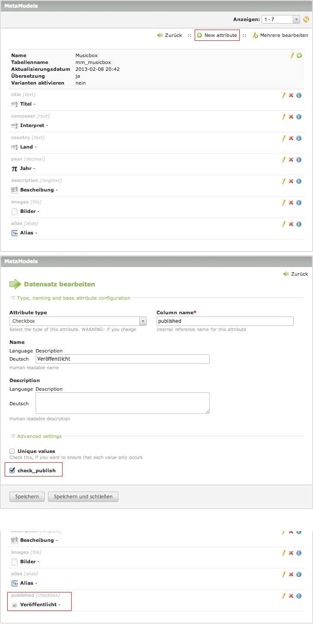Delete the images attribute row
Viewport: 313px width, 644px height.
pos(291,203)
